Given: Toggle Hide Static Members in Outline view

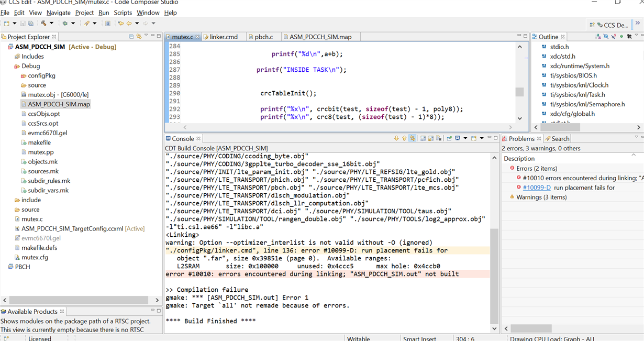Looking at the screenshot, I should coord(614,37).
